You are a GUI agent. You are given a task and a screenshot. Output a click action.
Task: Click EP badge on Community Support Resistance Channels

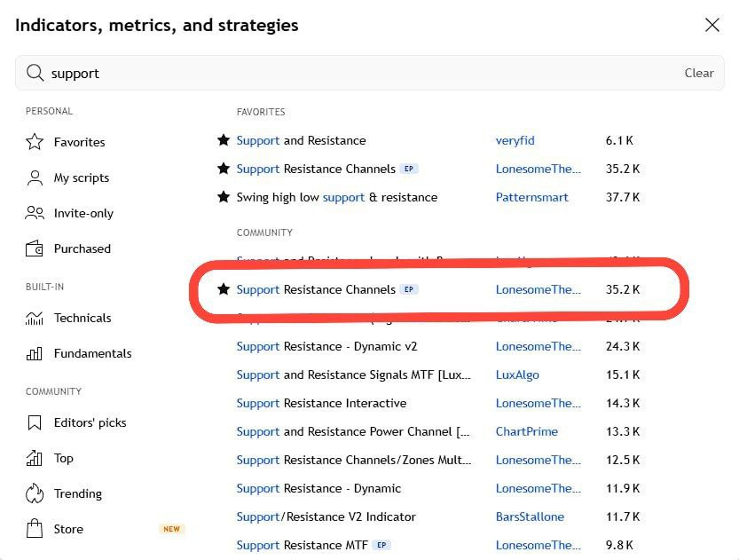pyautogui.click(x=409, y=289)
